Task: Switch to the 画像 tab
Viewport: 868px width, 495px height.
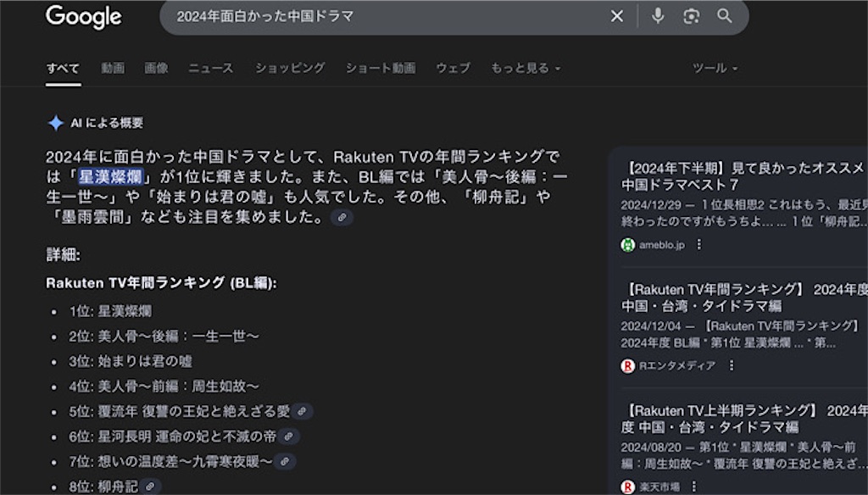Action: point(156,68)
